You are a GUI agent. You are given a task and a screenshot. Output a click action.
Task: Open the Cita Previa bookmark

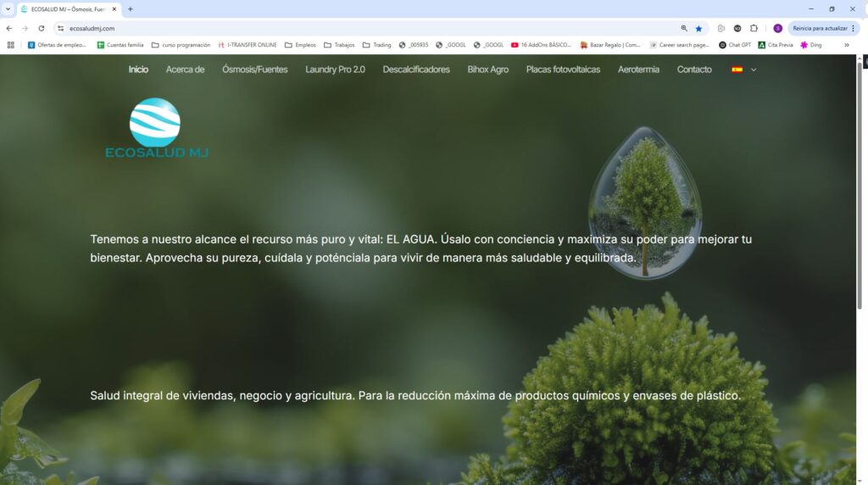click(x=776, y=45)
